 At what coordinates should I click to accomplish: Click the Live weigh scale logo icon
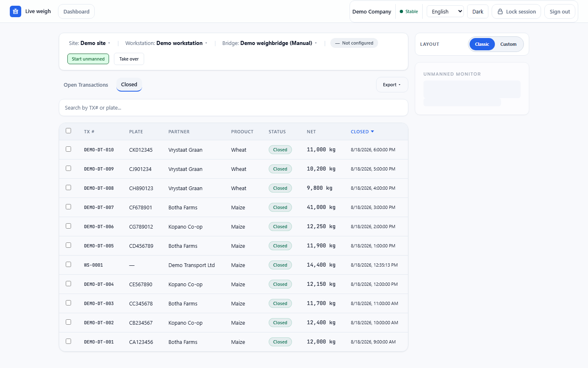[16, 11]
